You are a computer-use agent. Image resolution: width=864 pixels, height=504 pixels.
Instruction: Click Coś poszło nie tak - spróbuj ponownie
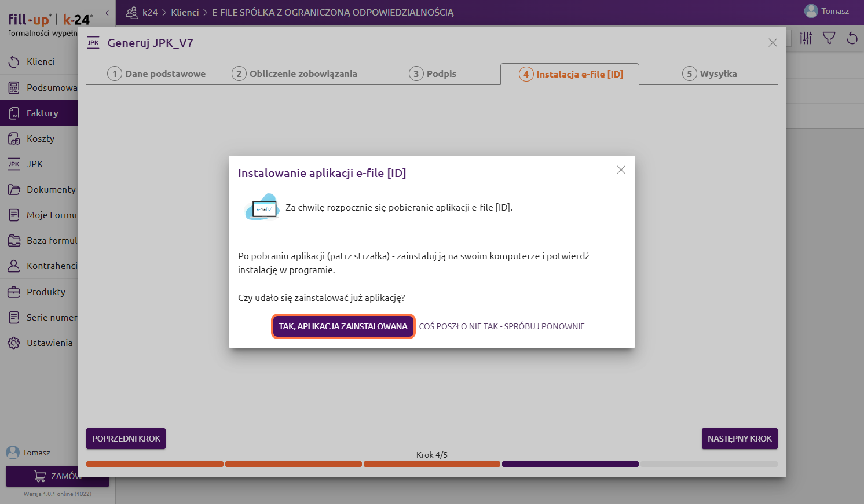point(501,326)
